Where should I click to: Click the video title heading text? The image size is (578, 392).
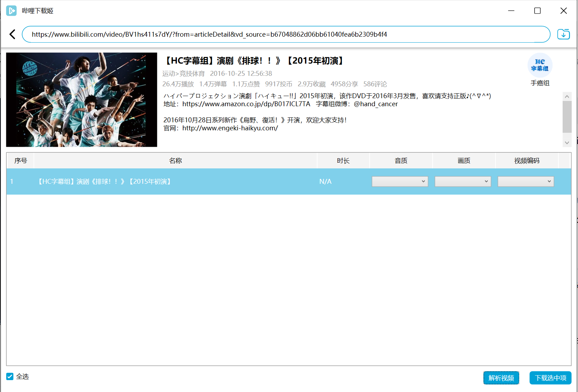pyautogui.click(x=254, y=61)
